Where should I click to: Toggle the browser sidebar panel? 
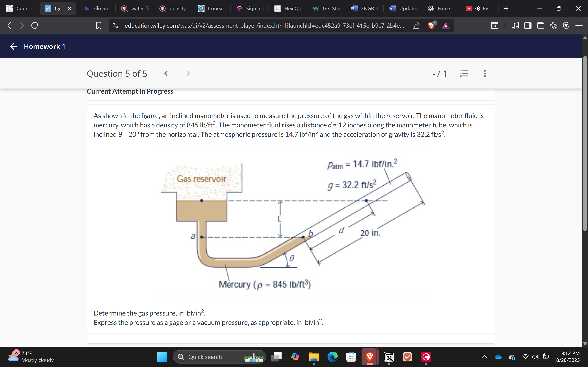(x=528, y=25)
